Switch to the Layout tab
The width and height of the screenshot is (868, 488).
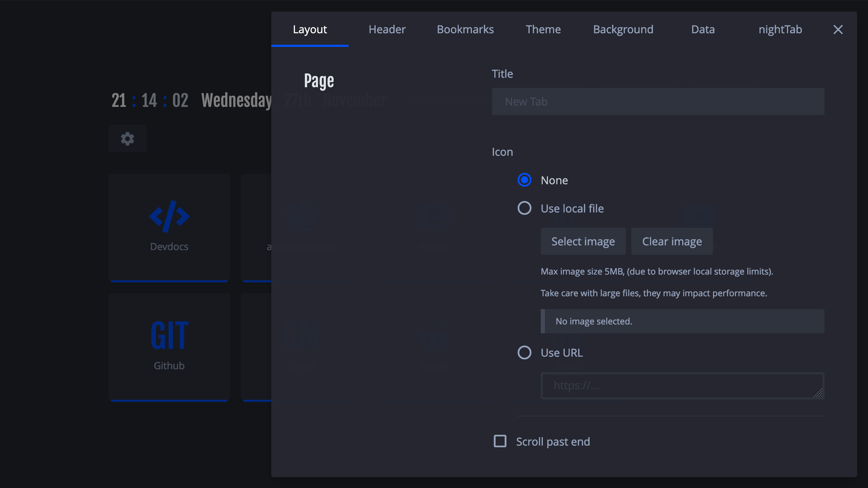point(310,30)
